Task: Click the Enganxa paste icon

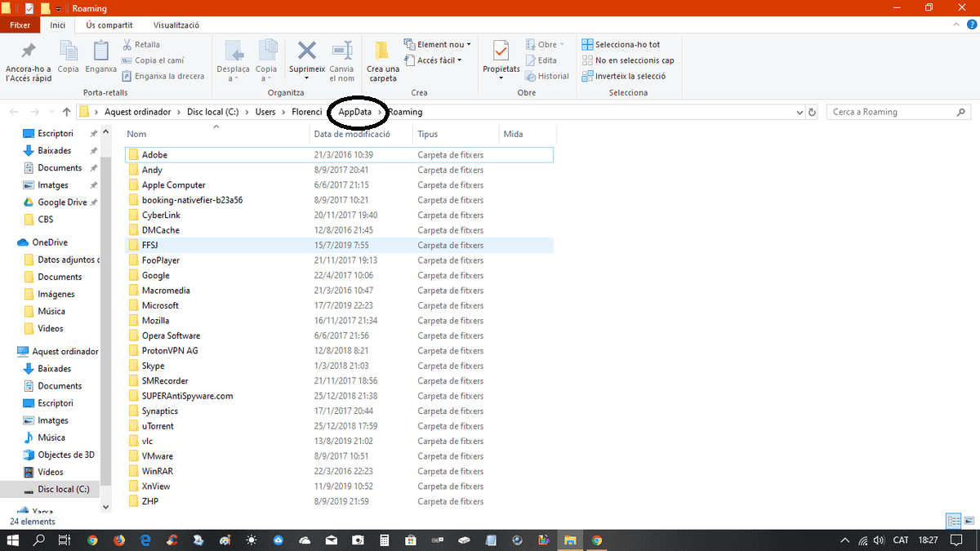Action: 101,51
